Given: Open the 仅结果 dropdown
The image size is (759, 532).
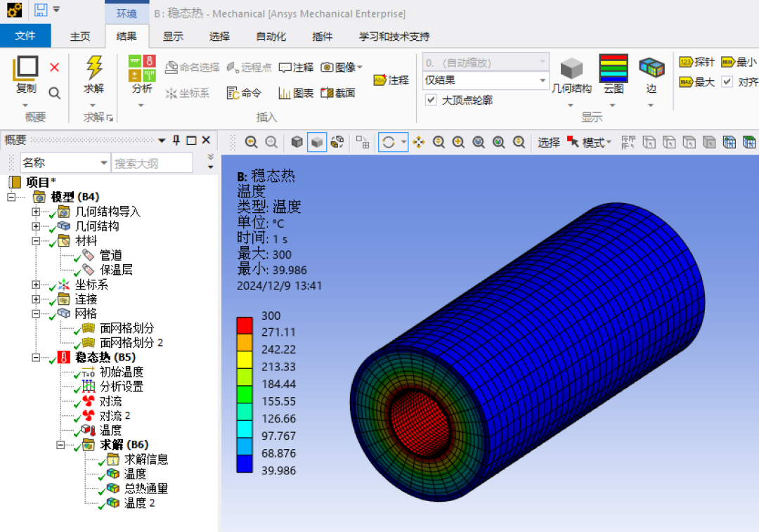Looking at the screenshot, I should click(x=542, y=80).
